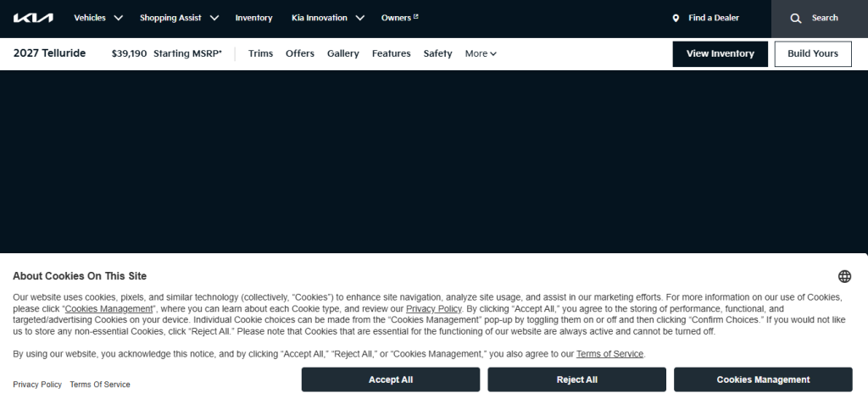Open the Kia Innovation dropdown
Image resolution: width=868 pixels, height=404 pixels.
327,18
